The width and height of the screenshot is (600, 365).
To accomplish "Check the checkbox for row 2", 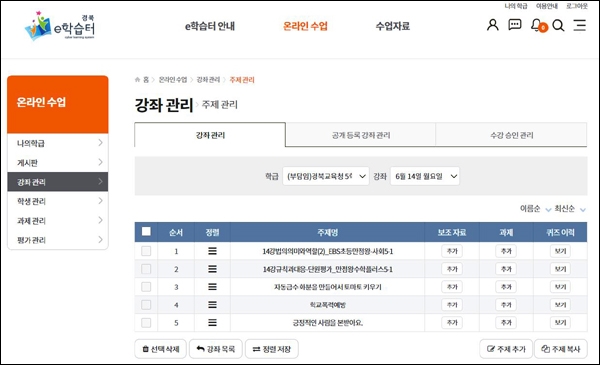I will click(146, 269).
